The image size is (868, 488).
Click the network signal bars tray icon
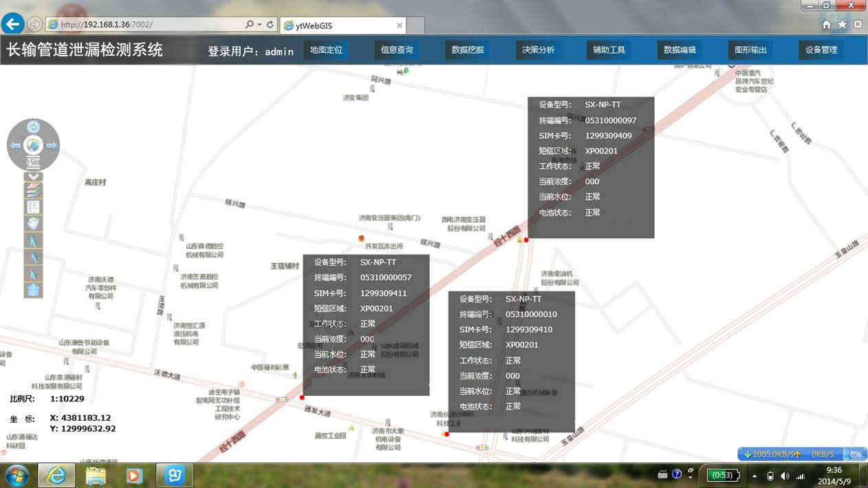click(800, 476)
